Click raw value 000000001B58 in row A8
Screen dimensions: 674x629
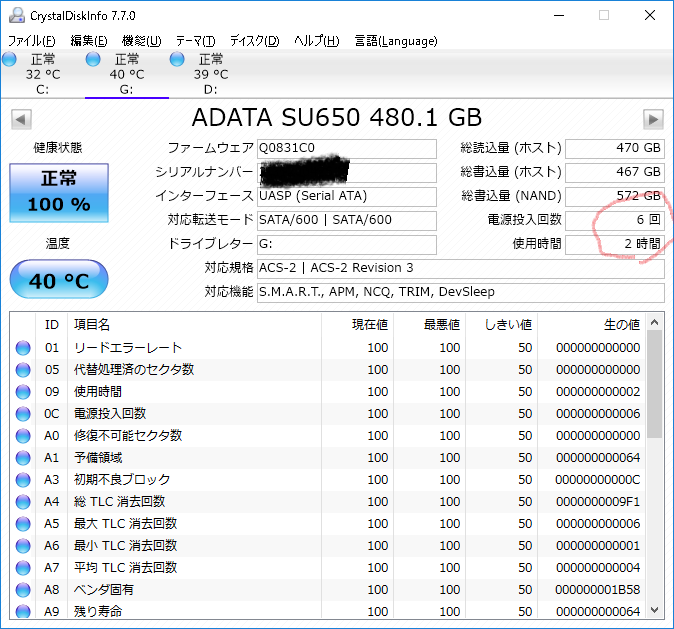point(598,590)
